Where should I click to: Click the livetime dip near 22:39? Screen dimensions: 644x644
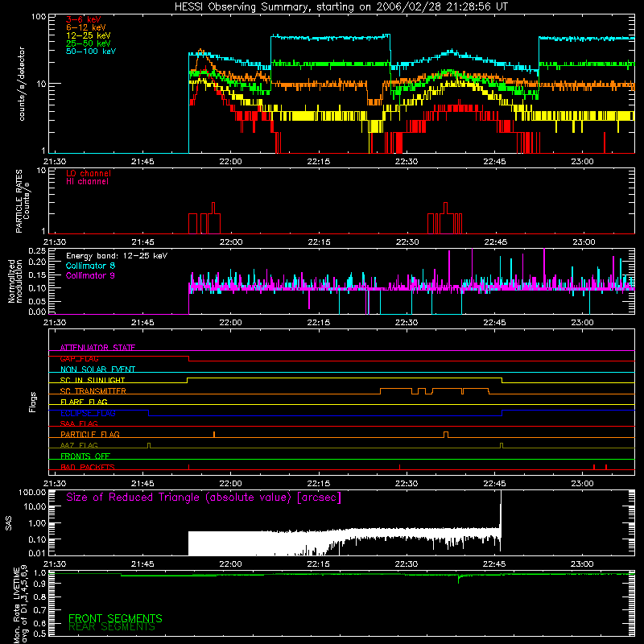click(x=458, y=579)
